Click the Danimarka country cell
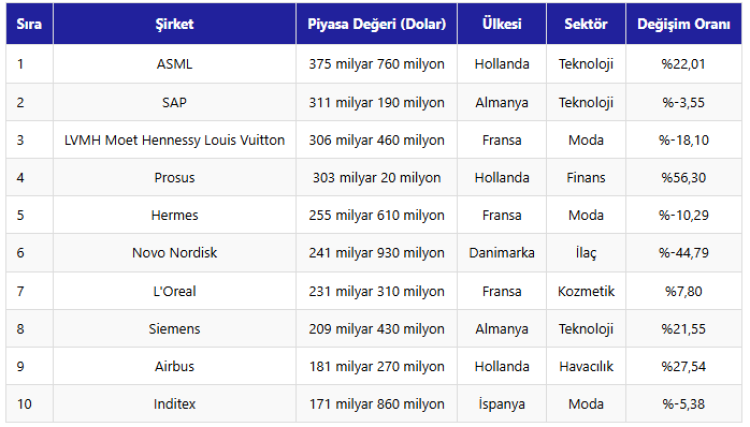Screen dimensions: 750x427 click(501, 253)
